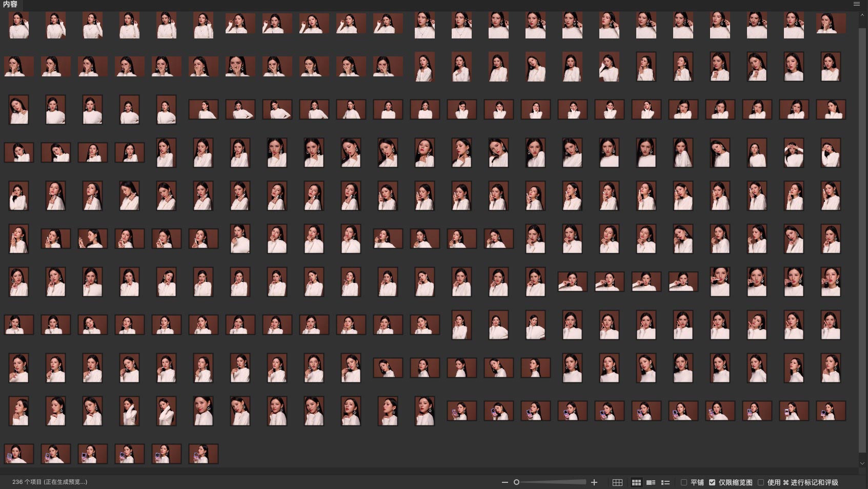Select the very last thumbnail in the grid
This screenshot has width=868, height=489.
pos(204,454)
